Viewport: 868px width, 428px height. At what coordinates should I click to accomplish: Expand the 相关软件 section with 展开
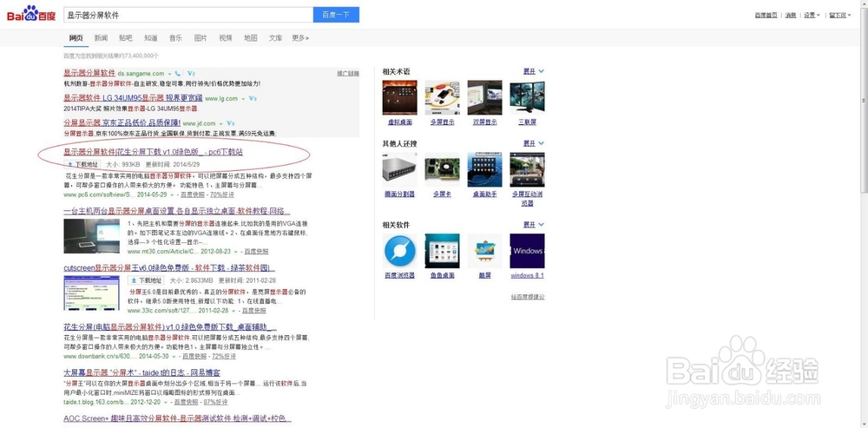pos(534,225)
